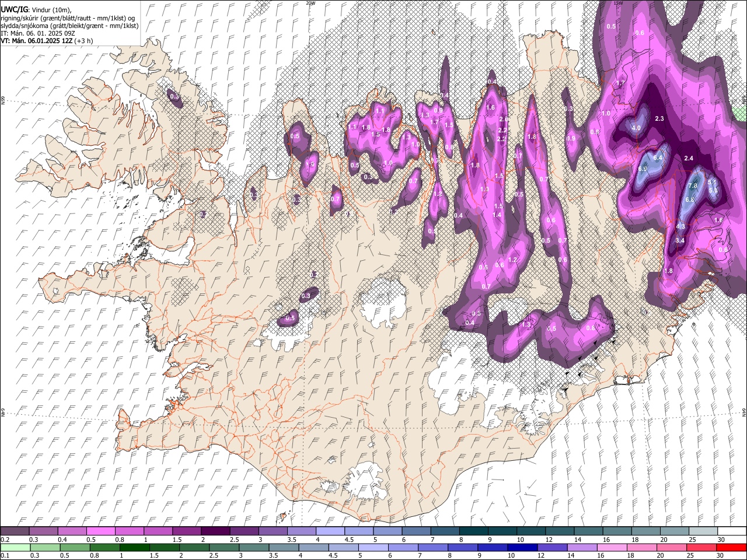Click the 3.4 precipitation value on the map

coord(680,240)
